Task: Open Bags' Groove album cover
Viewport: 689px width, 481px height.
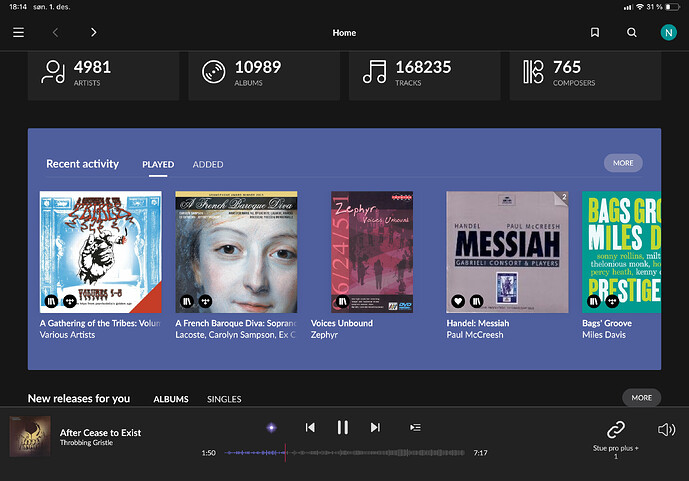Action: point(621,252)
